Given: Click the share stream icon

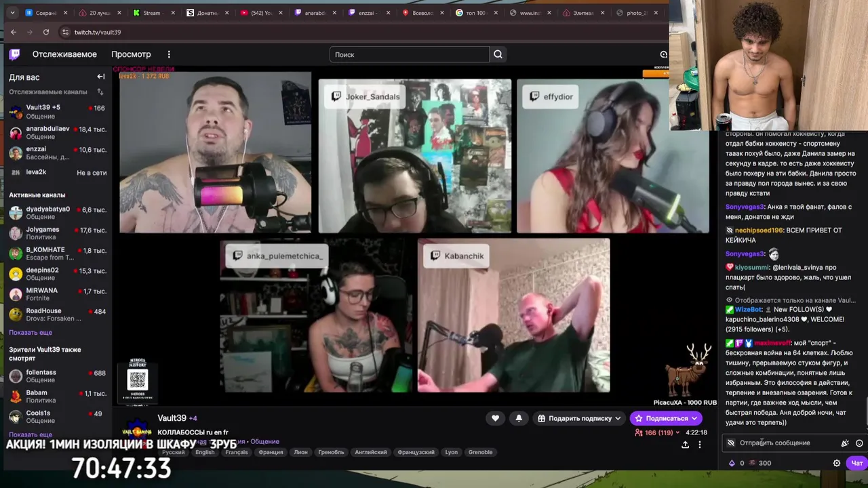Looking at the screenshot, I should click(x=685, y=445).
